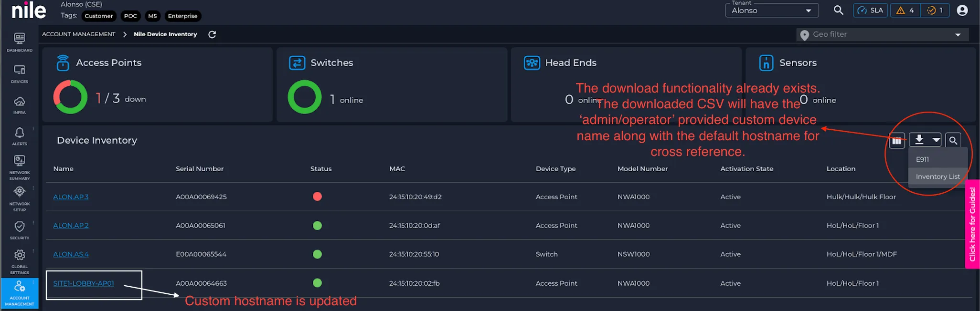This screenshot has height=311, width=980.
Task: Open the ALON.AS.4 switch link
Action: (71, 254)
